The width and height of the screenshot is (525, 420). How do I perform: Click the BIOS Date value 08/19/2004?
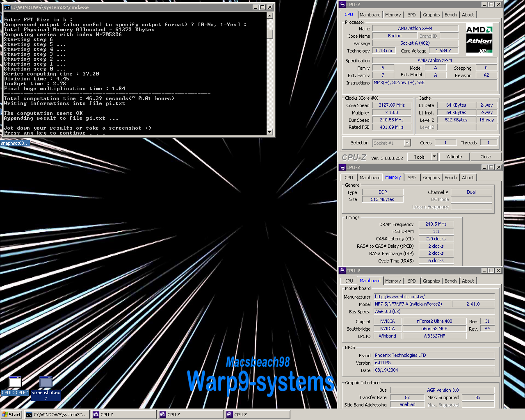(x=434, y=370)
